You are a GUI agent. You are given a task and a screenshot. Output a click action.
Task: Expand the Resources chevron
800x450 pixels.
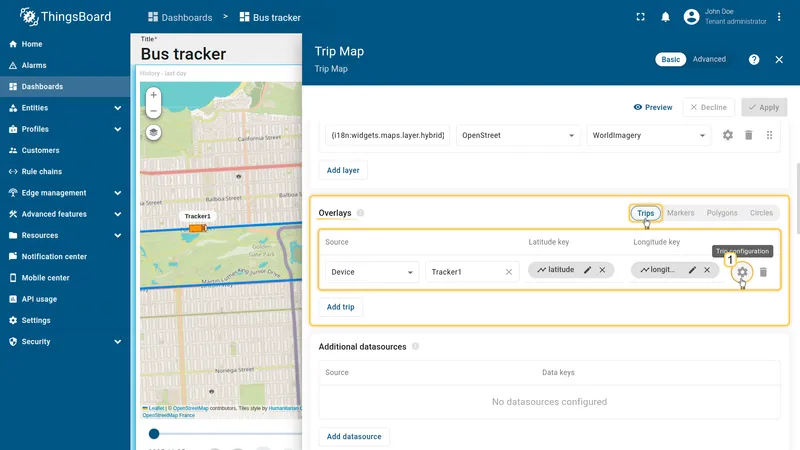click(x=118, y=236)
